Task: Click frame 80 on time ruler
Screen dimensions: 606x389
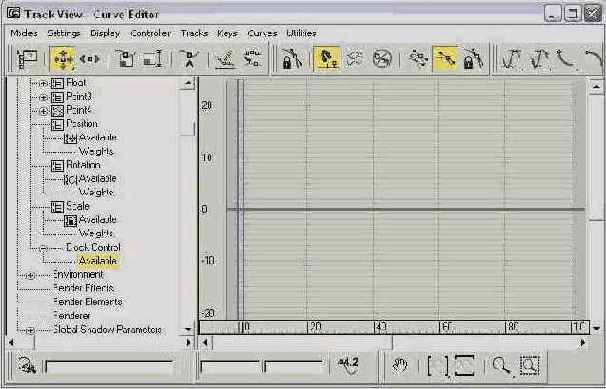Action: click(x=512, y=327)
